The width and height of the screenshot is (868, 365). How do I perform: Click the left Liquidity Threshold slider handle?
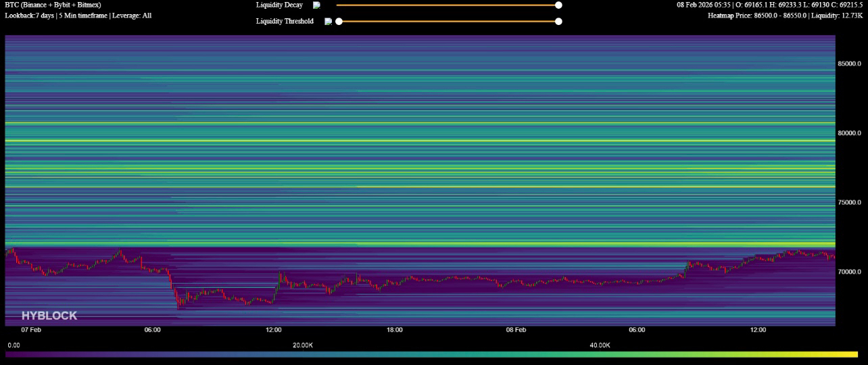(x=339, y=22)
